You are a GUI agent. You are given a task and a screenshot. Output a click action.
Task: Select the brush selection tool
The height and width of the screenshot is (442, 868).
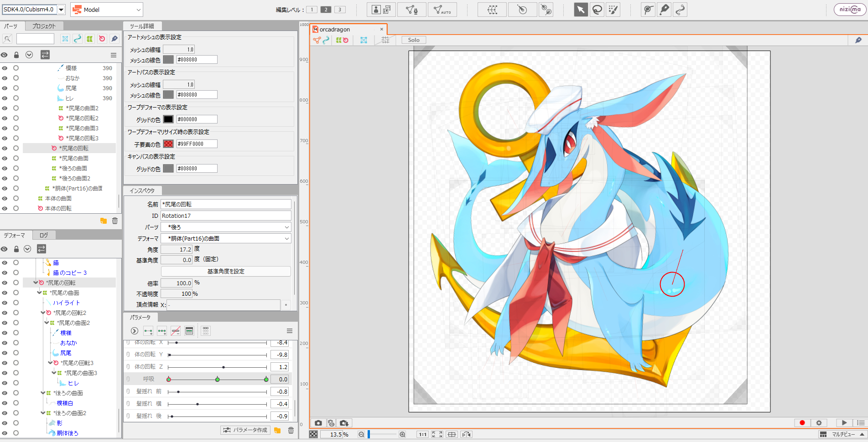tap(613, 10)
